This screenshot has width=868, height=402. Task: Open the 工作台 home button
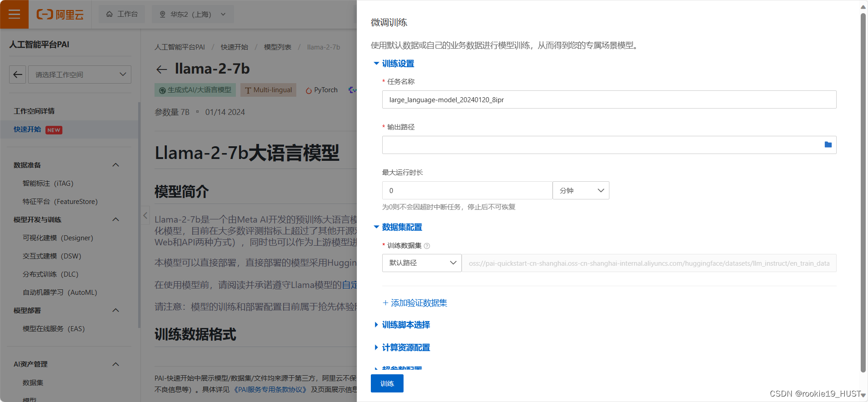(122, 14)
